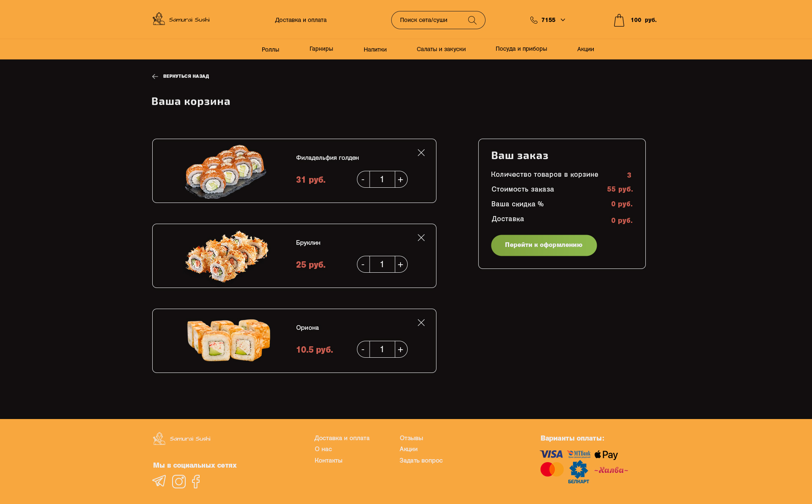Decrease Бруклин quantity with minus
812x504 pixels.
(x=363, y=264)
